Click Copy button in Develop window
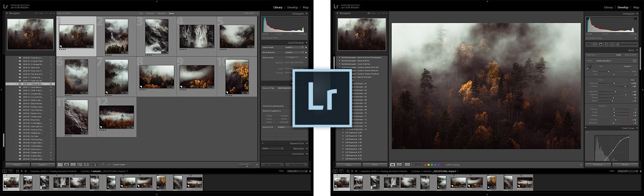This screenshot has height=196, width=644. pos(349,165)
